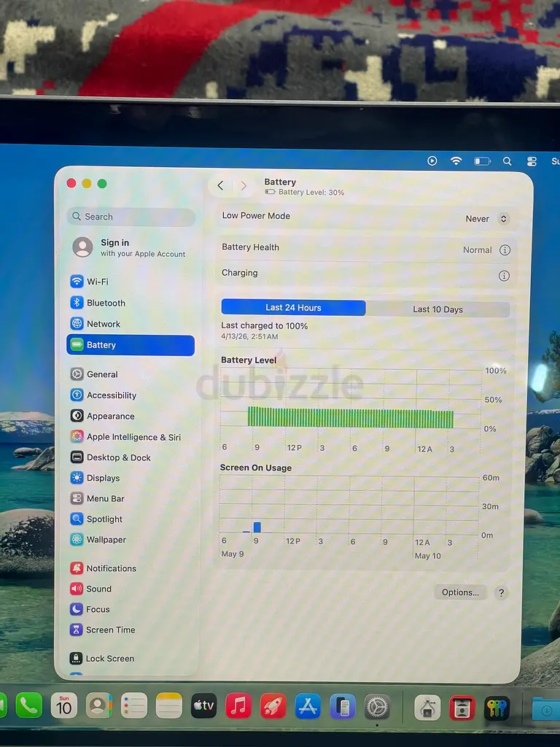Open Contacts app from Dock
The width and height of the screenshot is (560, 747).
pos(98,705)
